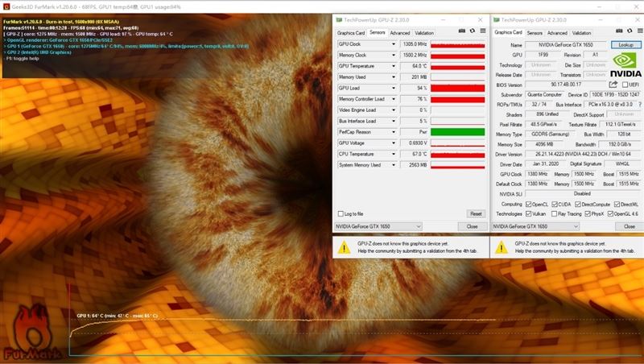The image size is (644, 364).
Task: Switch to Graphics Card tab in the Sensors window
Action: (x=351, y=33)
